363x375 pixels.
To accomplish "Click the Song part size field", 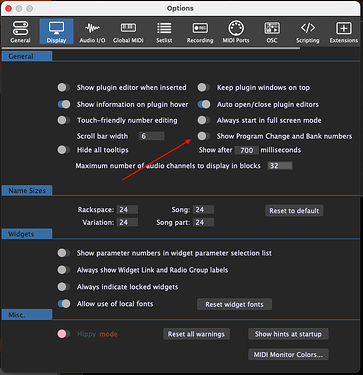I will coord(203,222).
